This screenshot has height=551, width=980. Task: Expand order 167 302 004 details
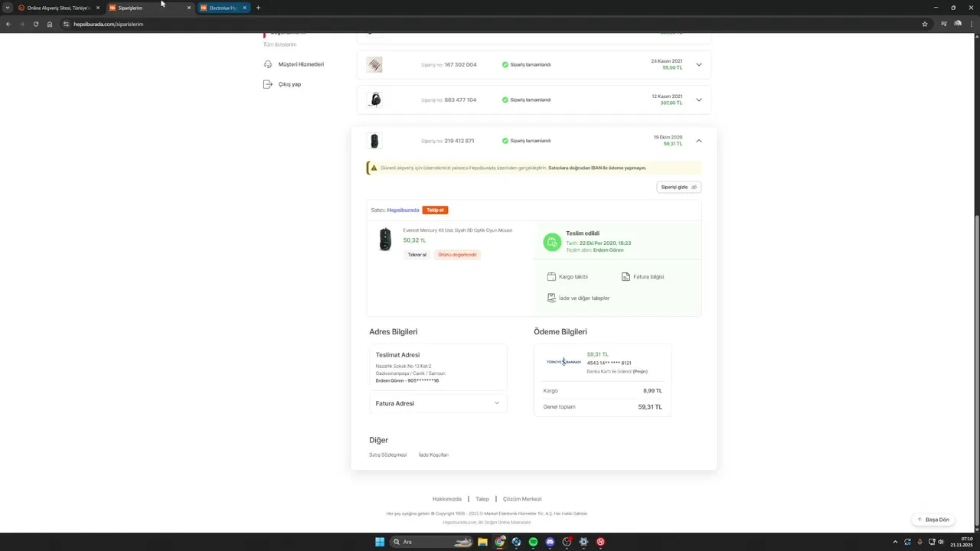(699, 64)
